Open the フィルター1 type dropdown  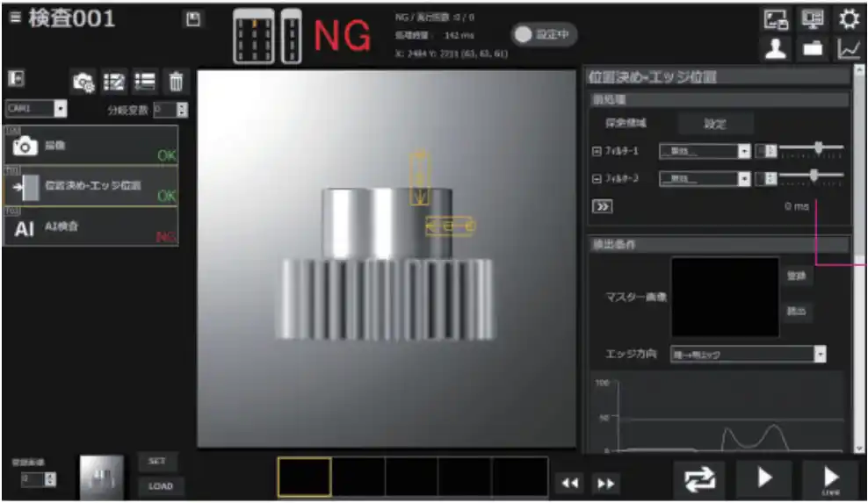coord(743,152)
